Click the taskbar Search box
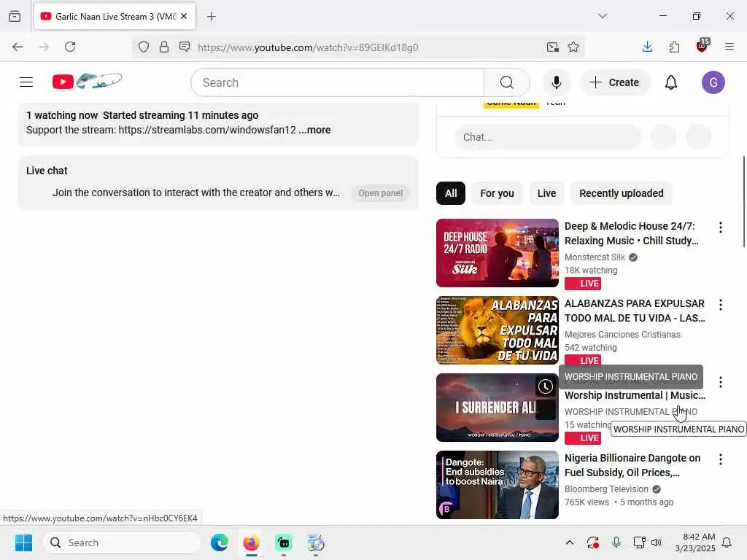Image resolution: width=747 pixels, height=560 pixels. [x=122, y=542]
